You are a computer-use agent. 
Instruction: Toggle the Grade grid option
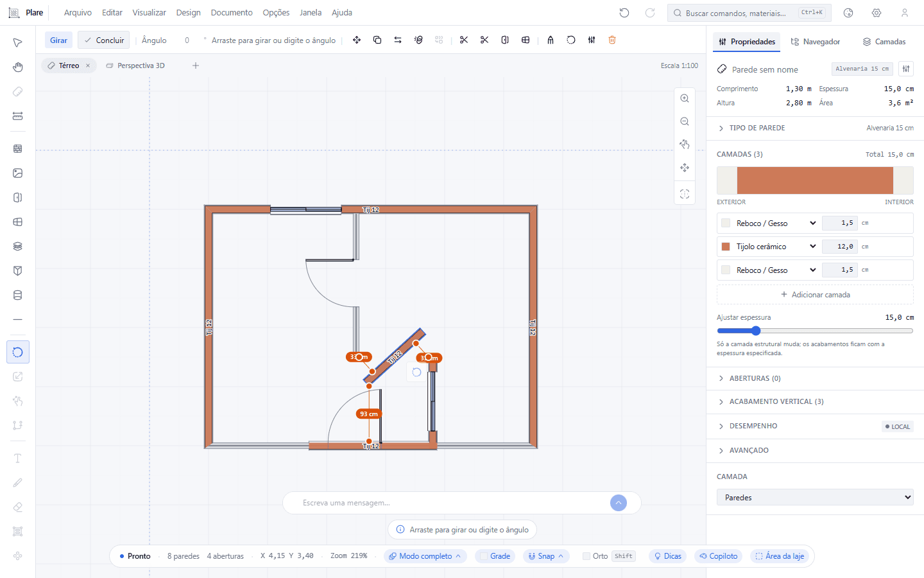[x=495, y=556]
